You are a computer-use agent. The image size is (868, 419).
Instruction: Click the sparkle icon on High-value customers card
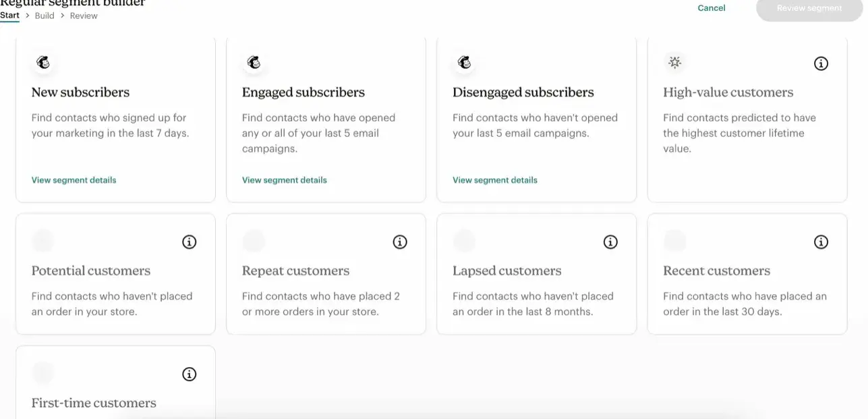674,63
